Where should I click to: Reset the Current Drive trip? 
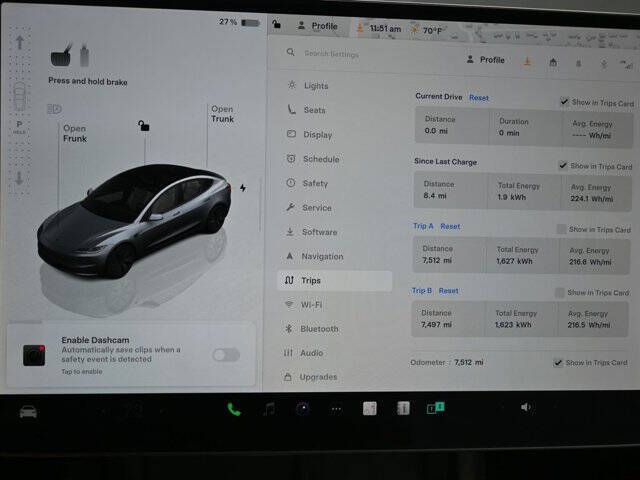[x=479, y=98]
